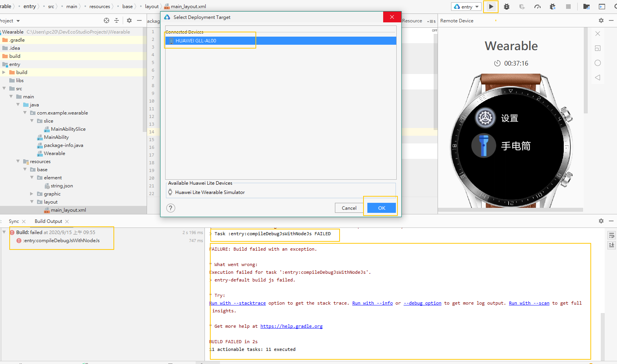
Task: Open the --debug option link
Action: point(423,303)
